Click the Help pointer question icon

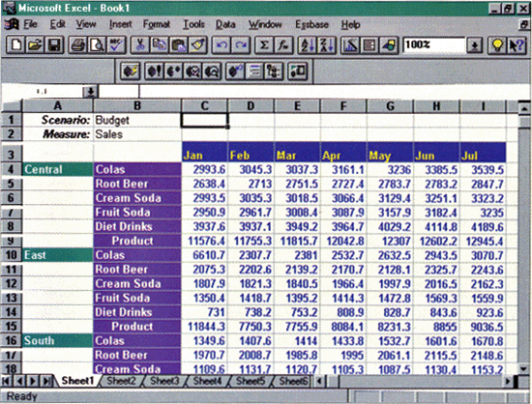[x=517, y=44]
